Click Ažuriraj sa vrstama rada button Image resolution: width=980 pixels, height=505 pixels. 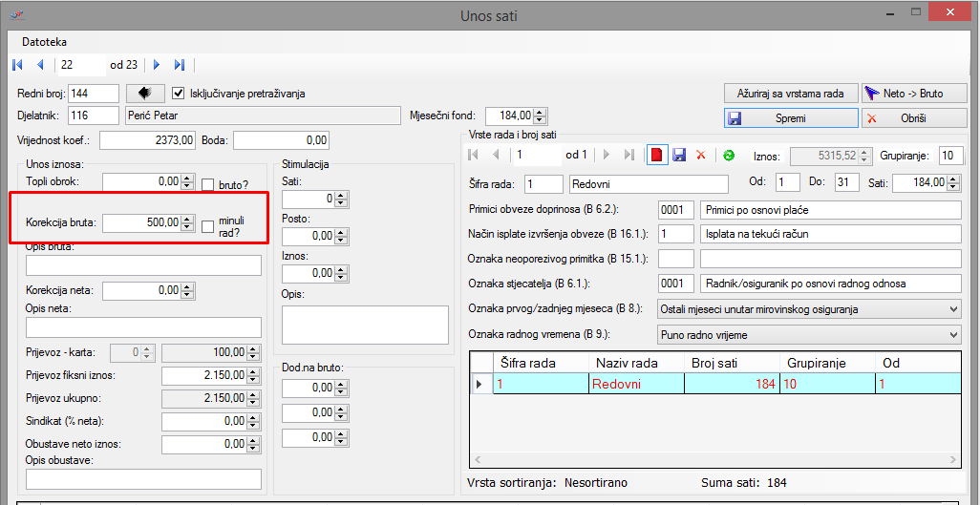[x=790, y=94]
